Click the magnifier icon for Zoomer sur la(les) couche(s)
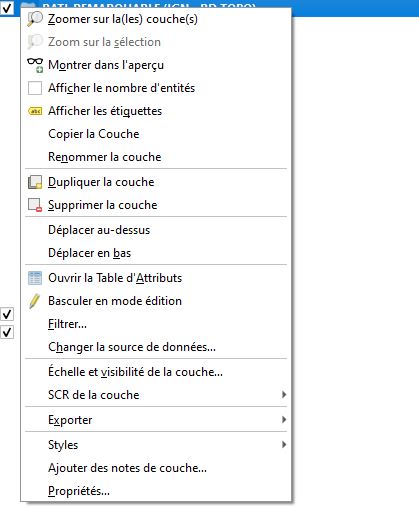The height and width of the screenshot is (509, 419). 35,19
